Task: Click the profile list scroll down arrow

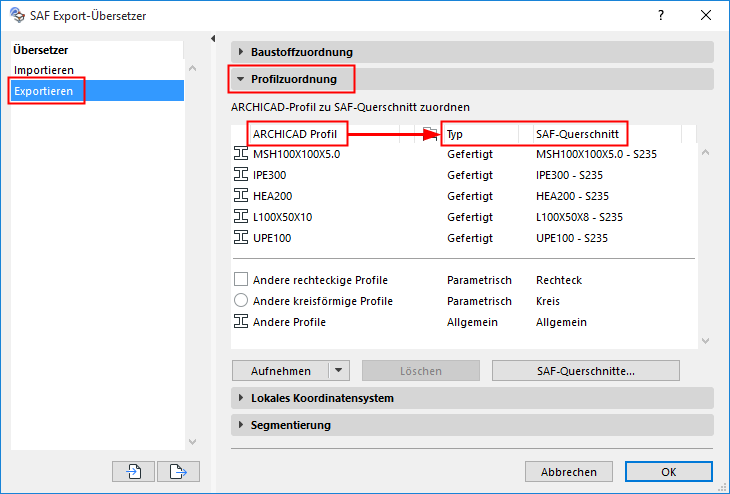Action: [x=705, y=341]
